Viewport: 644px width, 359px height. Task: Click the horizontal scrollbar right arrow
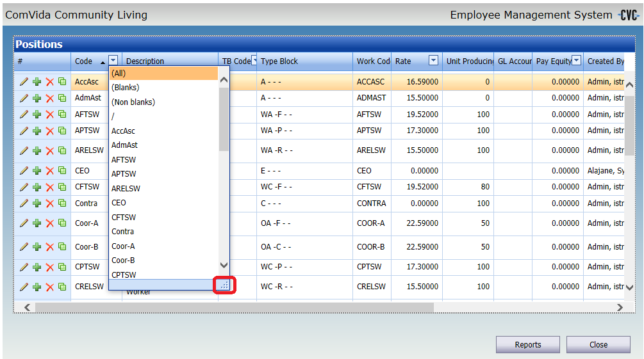pyautogui.click(x=620, y=308)
